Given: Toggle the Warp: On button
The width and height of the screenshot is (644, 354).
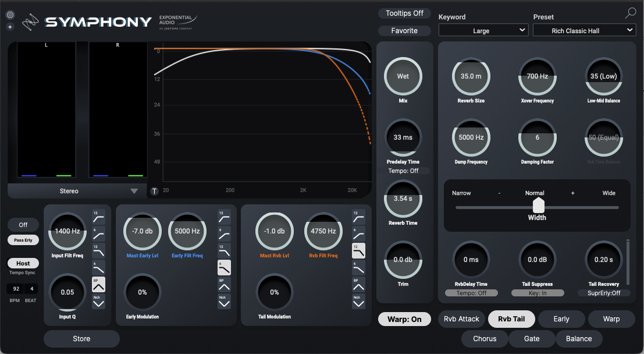Looking at the screenshot, I should [404, 319].
